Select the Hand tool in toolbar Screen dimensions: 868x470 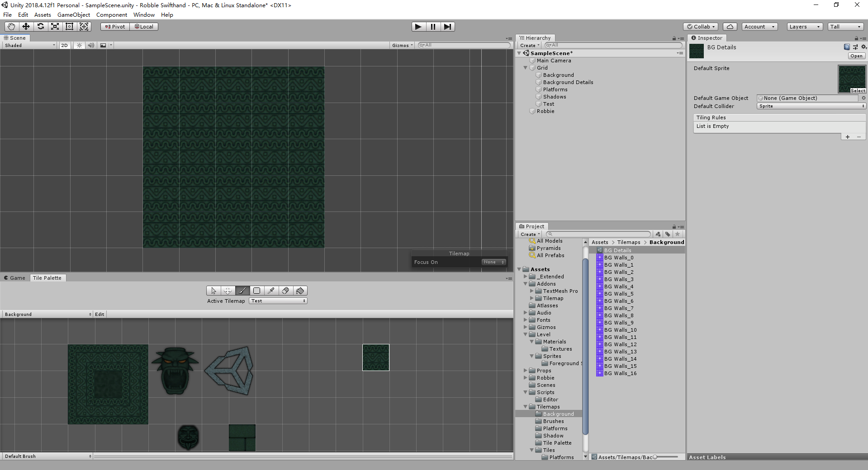point(11,27)
